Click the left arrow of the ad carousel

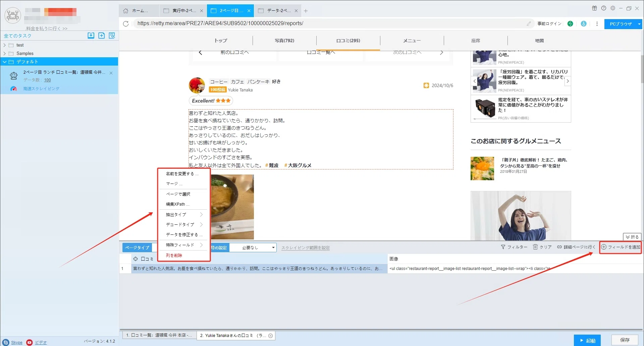[474, 81]
